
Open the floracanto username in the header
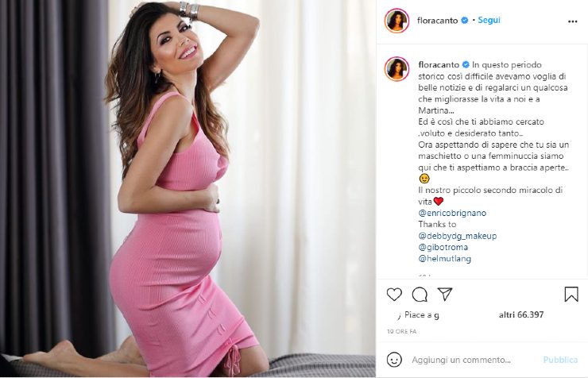(x=437, y=21)
